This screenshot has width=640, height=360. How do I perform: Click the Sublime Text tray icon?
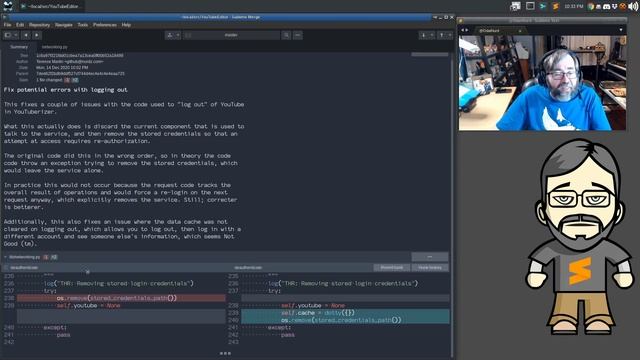pyautogui.click(x=556, y=6)
